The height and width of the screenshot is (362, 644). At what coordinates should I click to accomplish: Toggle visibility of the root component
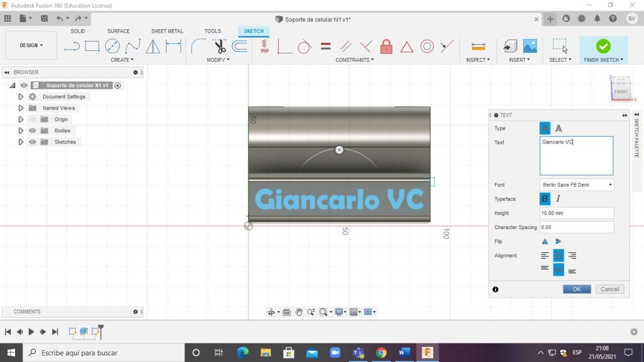pos(24,86)
